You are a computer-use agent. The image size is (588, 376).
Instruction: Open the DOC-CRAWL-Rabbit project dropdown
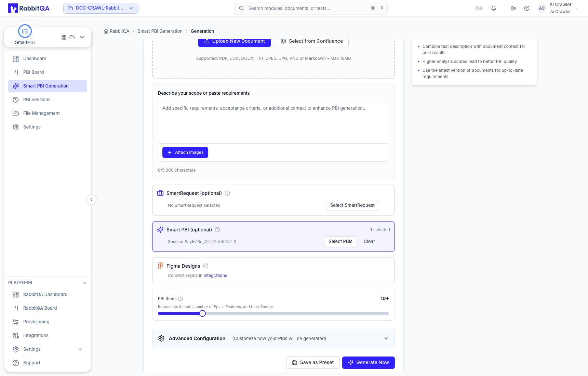(101, 8)
